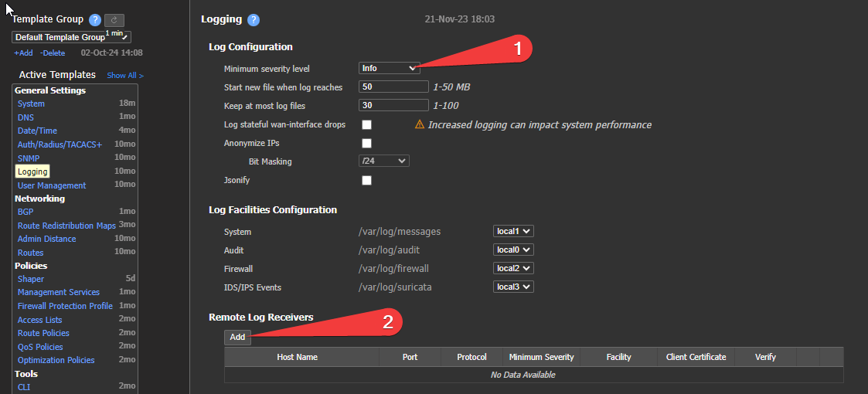Click the Template Group refresh button
This screenshot has width=868, height=394.
coord(114,20)
